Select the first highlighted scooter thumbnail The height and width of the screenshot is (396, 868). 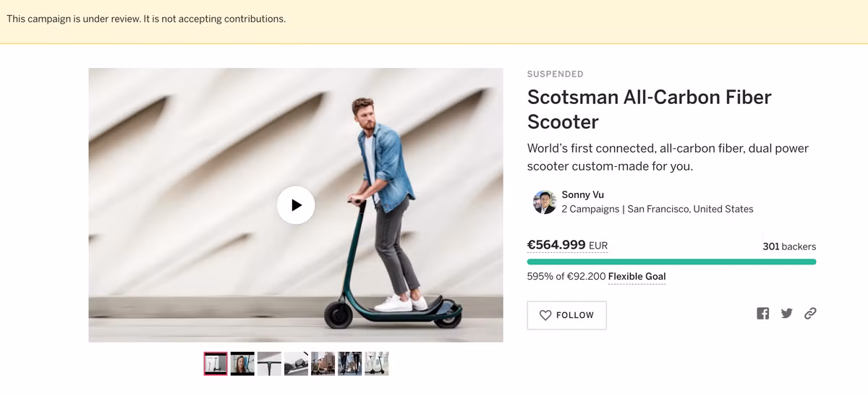216,363
